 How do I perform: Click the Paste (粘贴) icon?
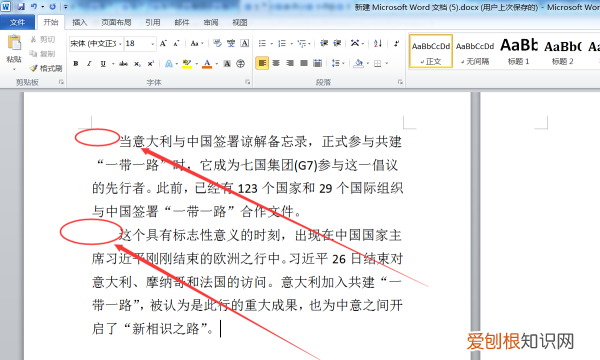[14, 43]
